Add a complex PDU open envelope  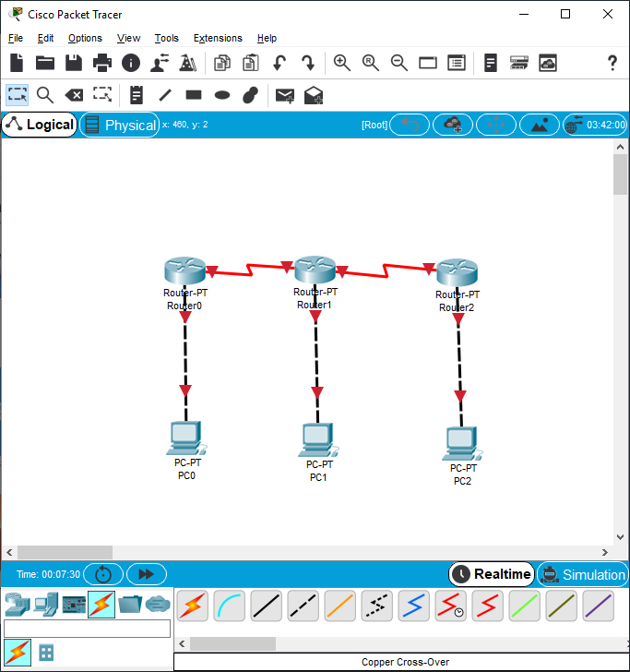(314, 95)
